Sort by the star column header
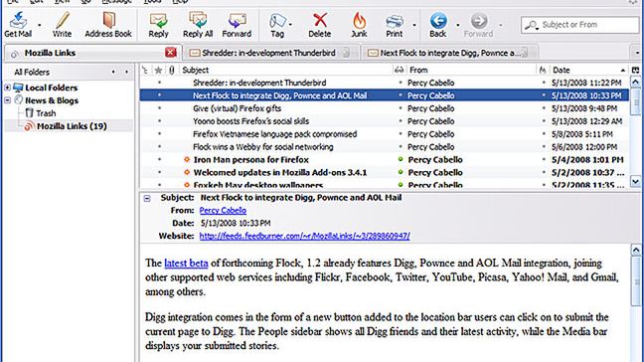 [x=158, y=71]
